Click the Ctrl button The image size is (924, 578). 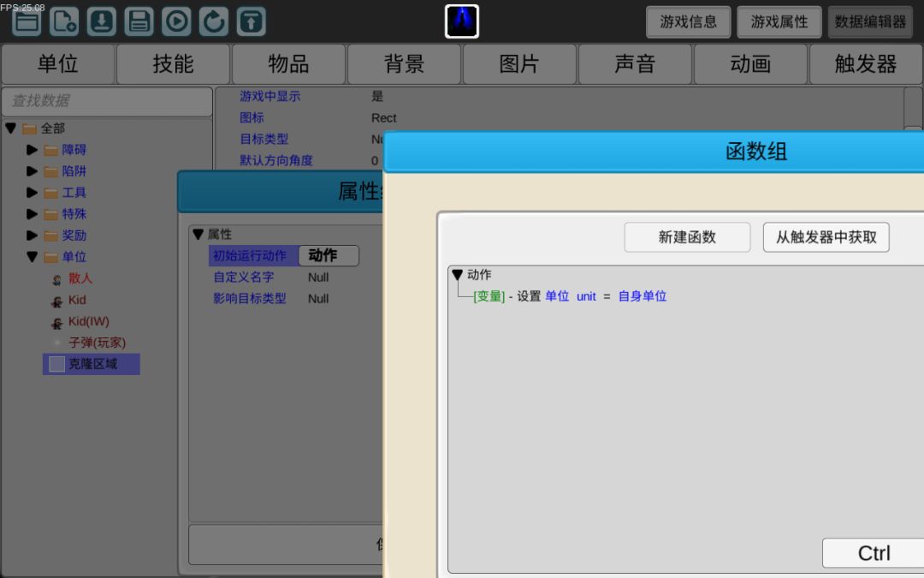pyautogui.click(x=874, y=553)
